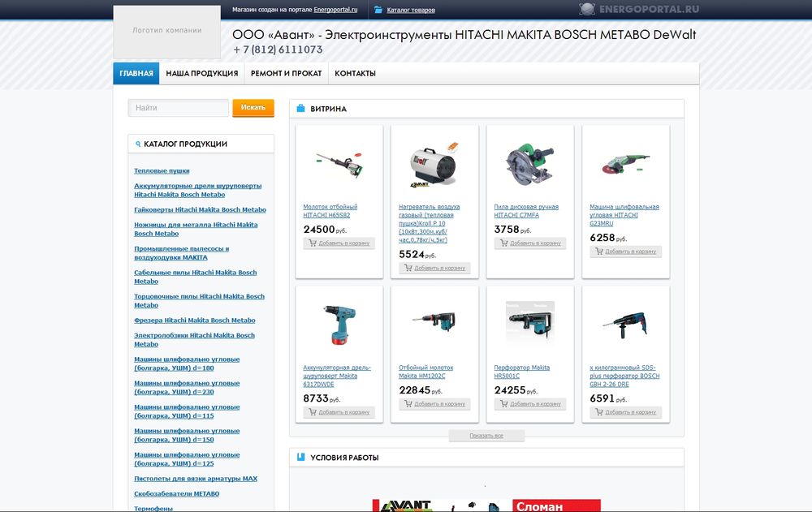This screenshot has width=812, height=512.
Task: Click the magnifier icon beside КАТАЛОГ ПРОДУКЦИИ
Action: click(138, 144)
